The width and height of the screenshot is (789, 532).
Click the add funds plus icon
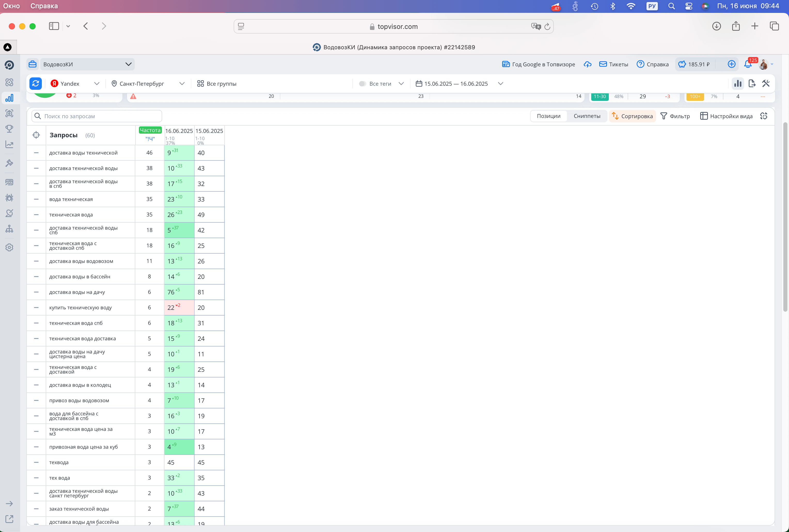coord(732,64)
